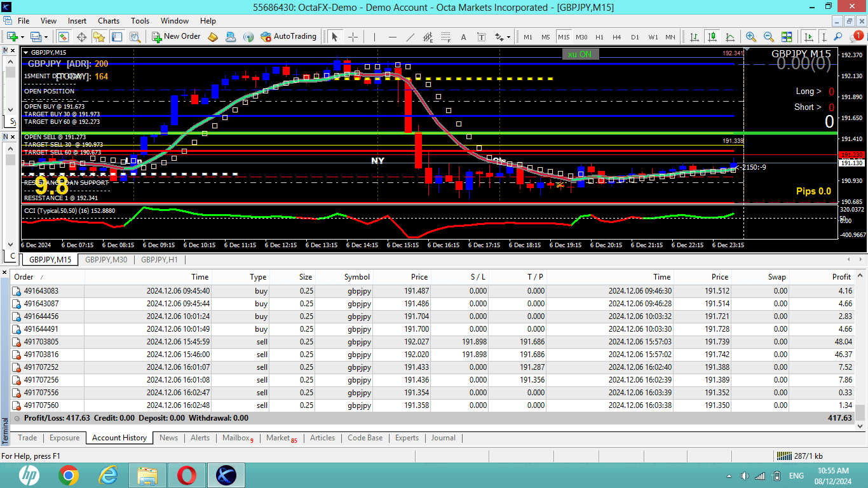Open the Window menu
The width and height of the screenshot is (868, 488).
pos(175,21)
